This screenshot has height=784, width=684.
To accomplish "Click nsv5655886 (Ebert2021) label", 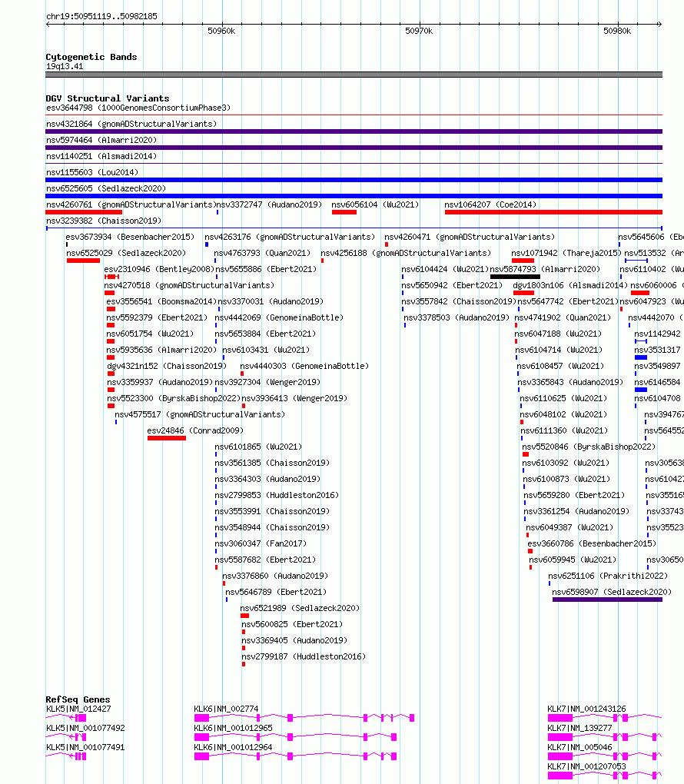I will click(x=266, y=269).
